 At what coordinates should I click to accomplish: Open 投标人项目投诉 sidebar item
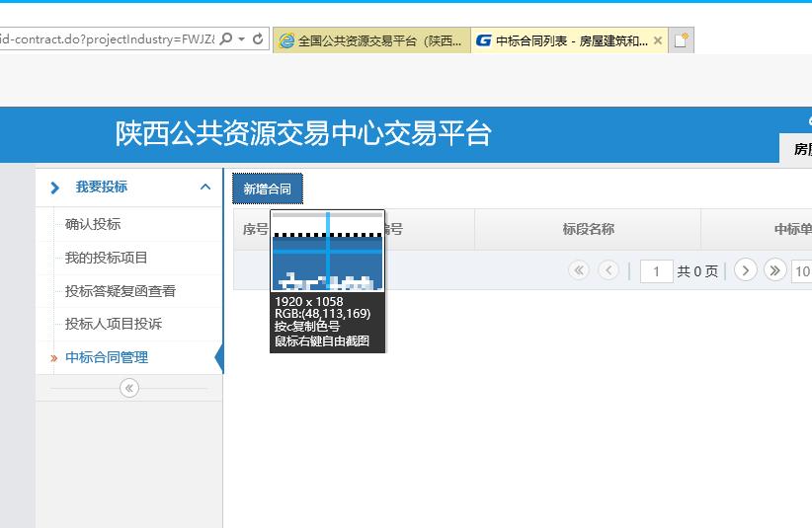tap(114, 324)
